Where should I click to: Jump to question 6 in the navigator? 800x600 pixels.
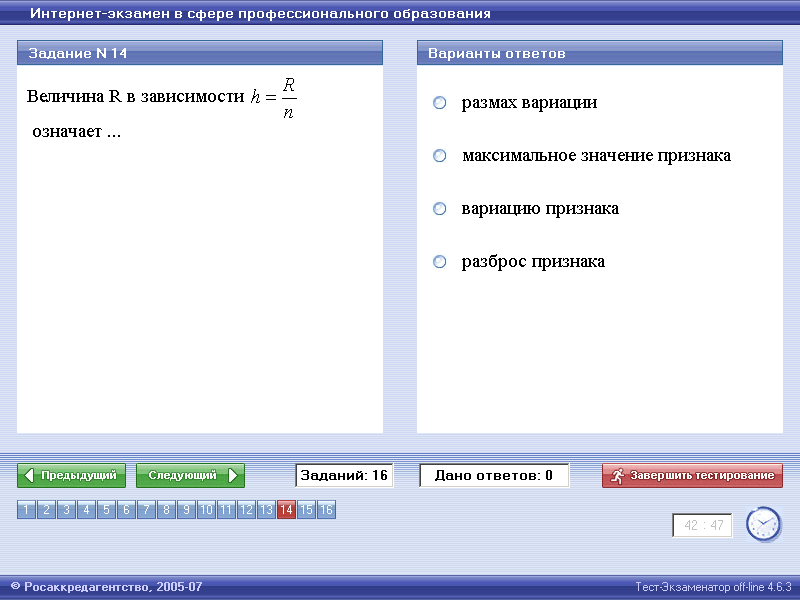click(127, 509)
